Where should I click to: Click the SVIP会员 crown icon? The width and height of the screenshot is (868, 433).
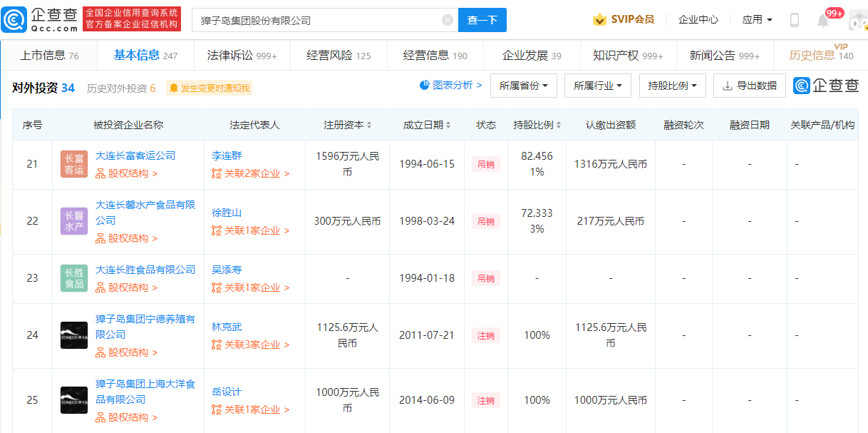point(599,20)
